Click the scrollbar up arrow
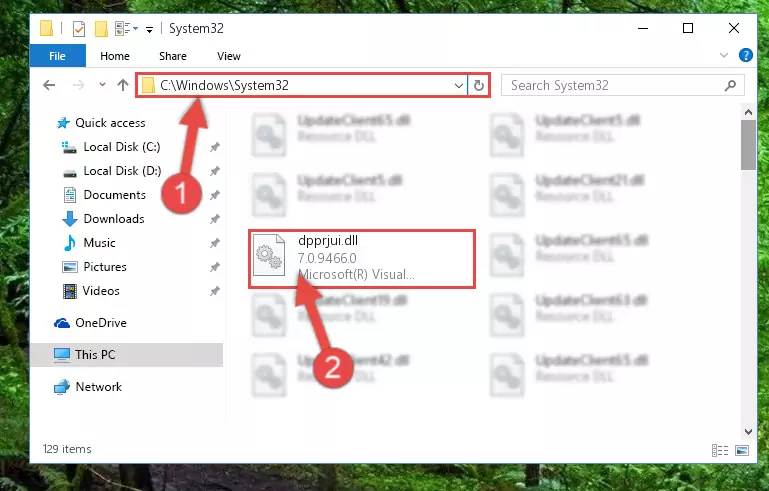The image size is (769, 491). point(748,112)
